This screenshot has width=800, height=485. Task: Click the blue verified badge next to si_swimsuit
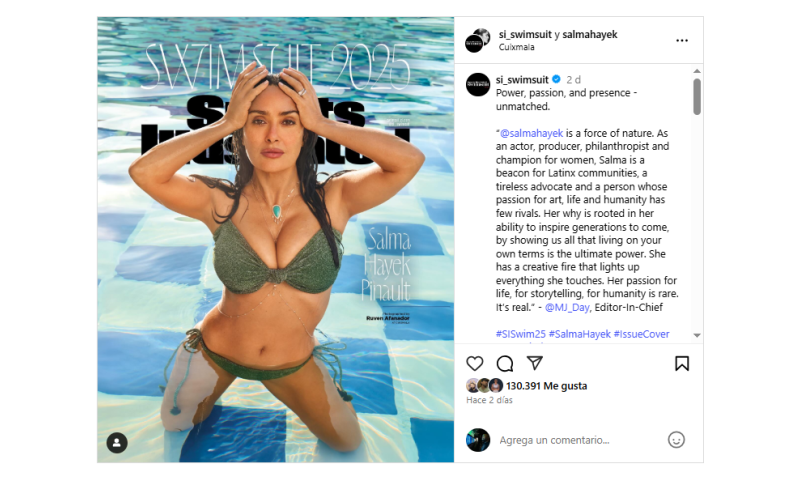click(x=557, y=79)
